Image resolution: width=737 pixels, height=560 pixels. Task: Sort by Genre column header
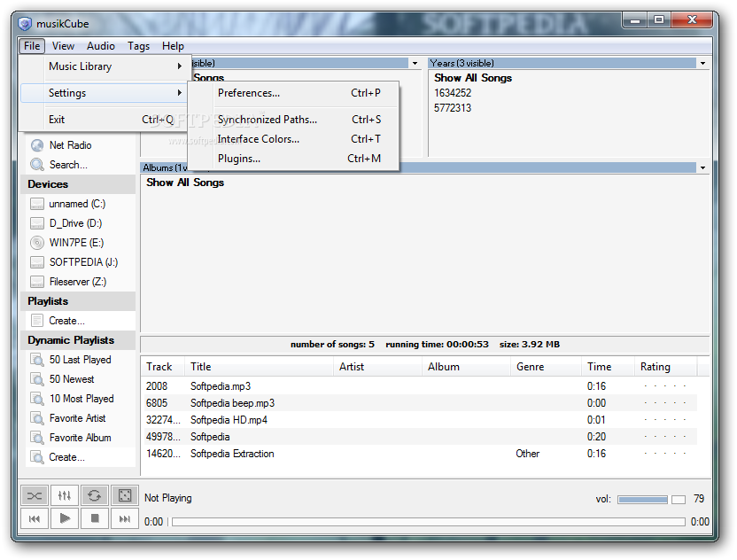(x=547, y=367)
